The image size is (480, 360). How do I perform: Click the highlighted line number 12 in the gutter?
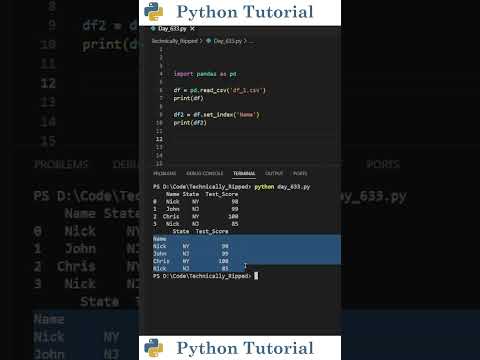[159, 139]
